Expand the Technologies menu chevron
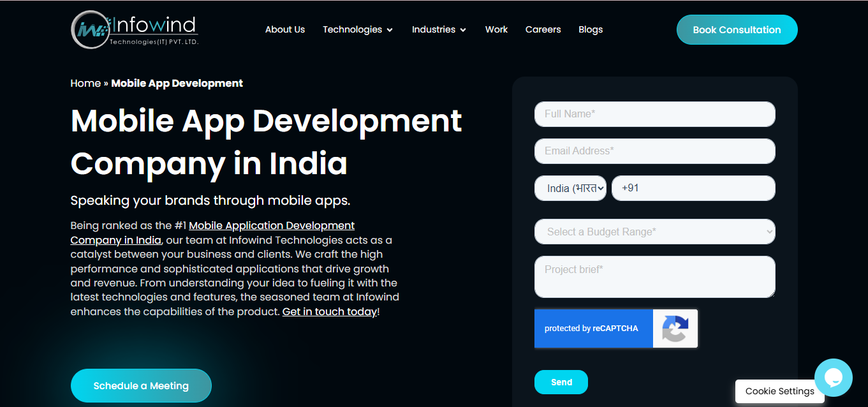This screenshot has width=868, height=407. pyautogui.click(x=390, y=30)
